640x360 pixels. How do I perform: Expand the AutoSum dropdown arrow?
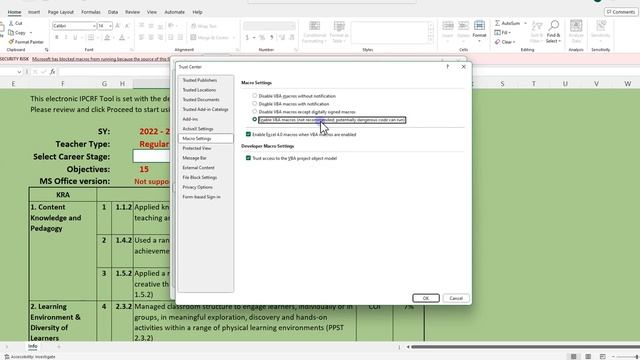point(525,23)
